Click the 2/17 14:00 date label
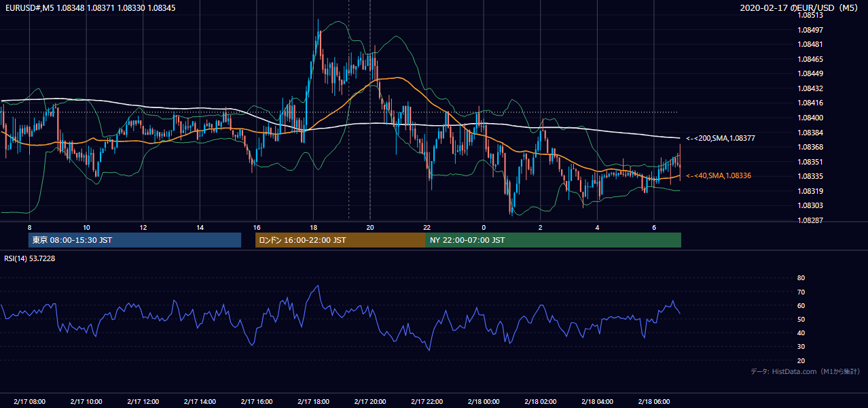 (x=200, y=402)
